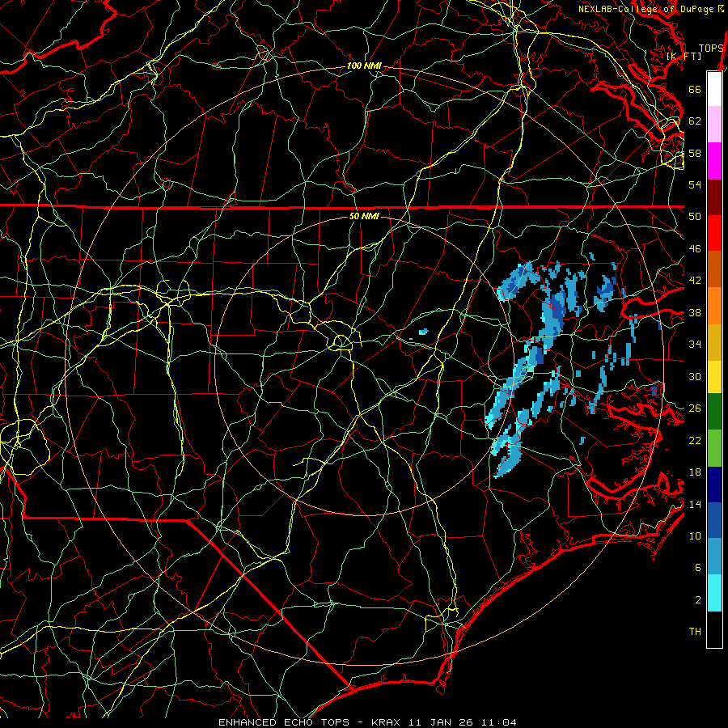
Task: Click the 100 NMI range ring label
Action: 364,66
